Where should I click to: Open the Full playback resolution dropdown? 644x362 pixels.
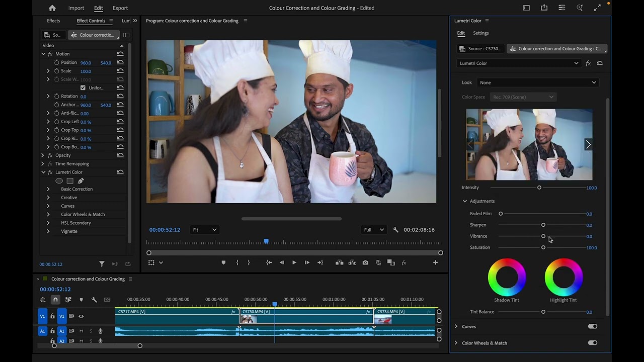point(374,230)
